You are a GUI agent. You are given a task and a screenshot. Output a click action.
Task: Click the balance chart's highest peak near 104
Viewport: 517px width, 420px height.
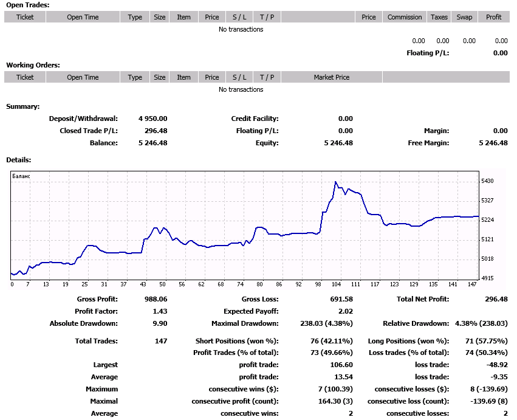tap(335, 182)
